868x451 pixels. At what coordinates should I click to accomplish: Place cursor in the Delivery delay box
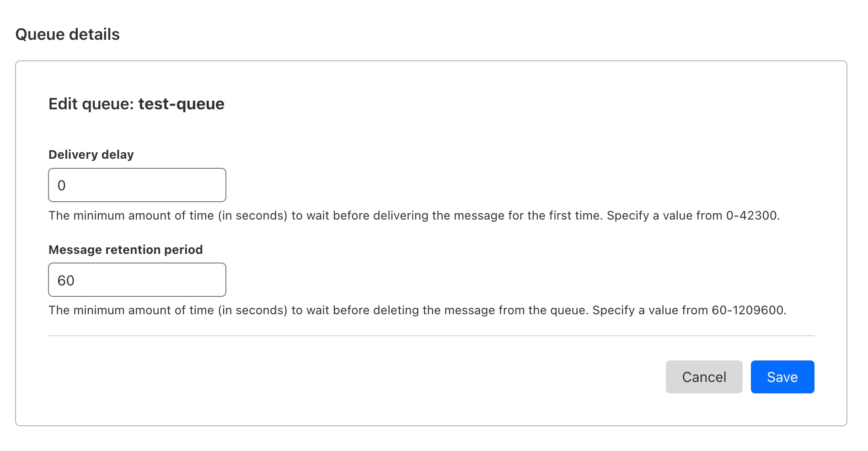pos(137,185)
